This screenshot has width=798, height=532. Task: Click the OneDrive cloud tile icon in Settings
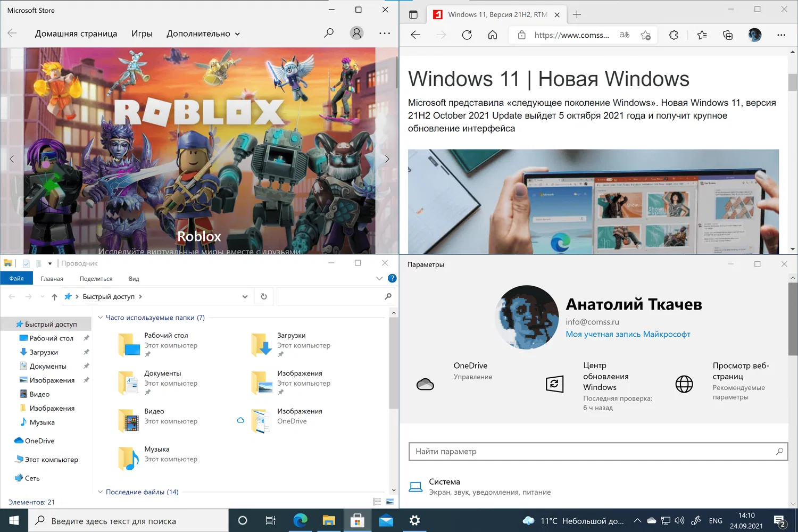[x=425, y=384]
